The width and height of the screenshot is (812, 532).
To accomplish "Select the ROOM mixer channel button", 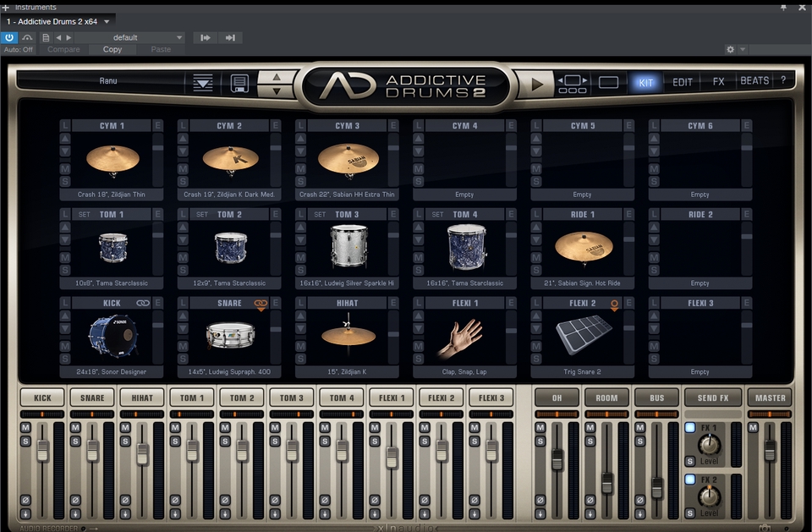I will coord(606,398).
